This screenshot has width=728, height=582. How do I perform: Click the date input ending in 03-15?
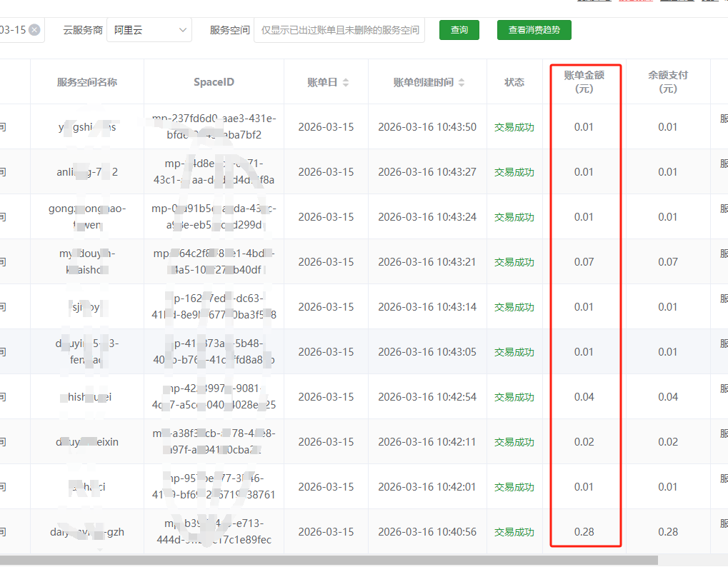click(x=14, y=30)
